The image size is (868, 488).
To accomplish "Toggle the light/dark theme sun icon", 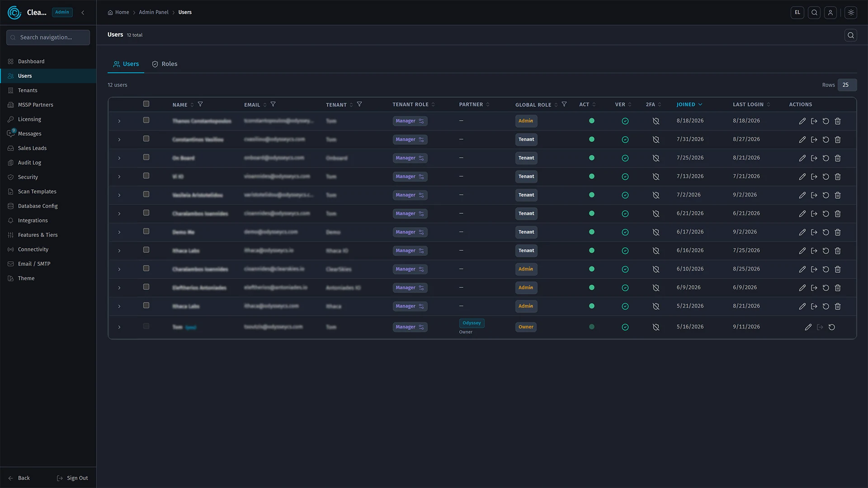I will [x=850, y=13].
